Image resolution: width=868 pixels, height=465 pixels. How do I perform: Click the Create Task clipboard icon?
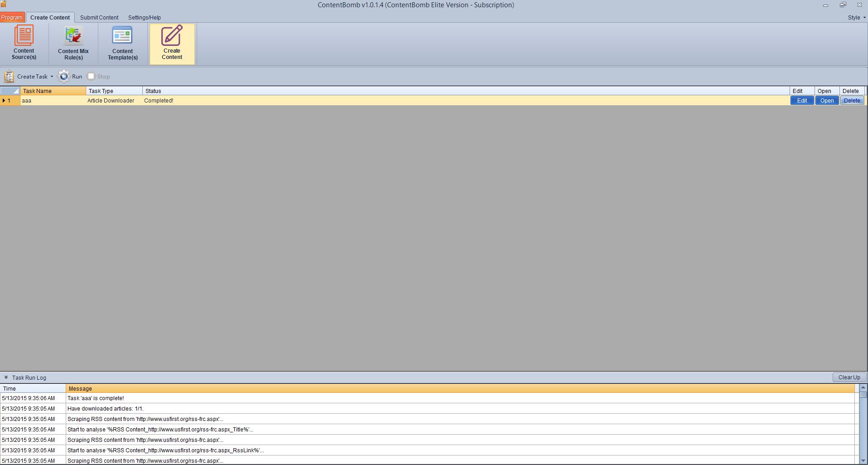pos(9,76)
